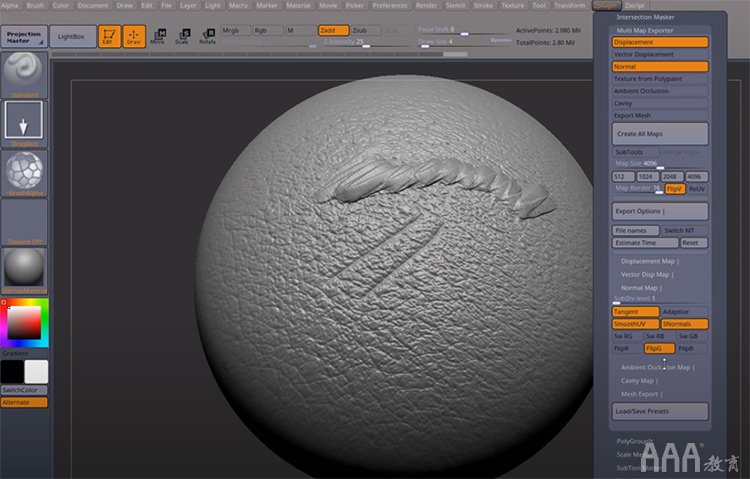750x479 pixels.
Task: Set map size to 2048
Action: coord(672,177)
